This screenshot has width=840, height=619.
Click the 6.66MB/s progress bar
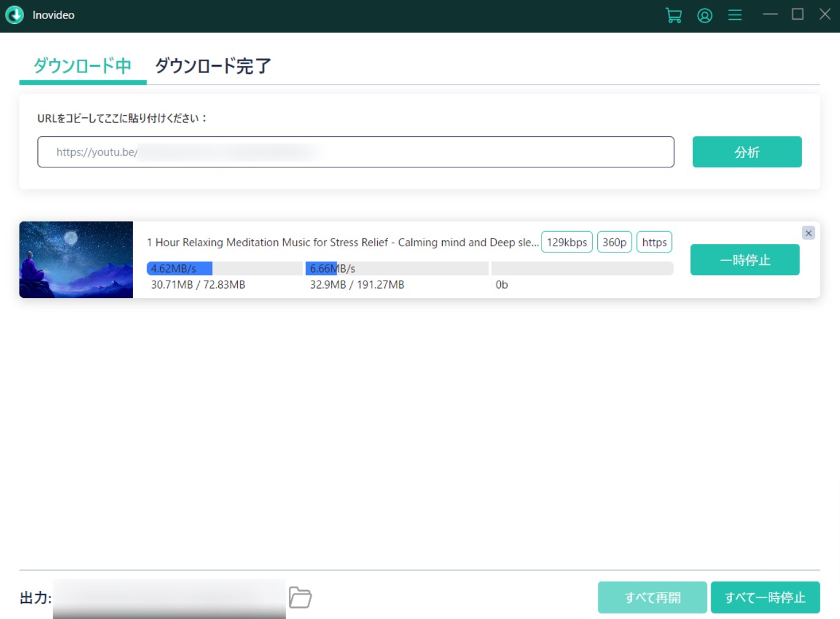[x=397, y=268]
